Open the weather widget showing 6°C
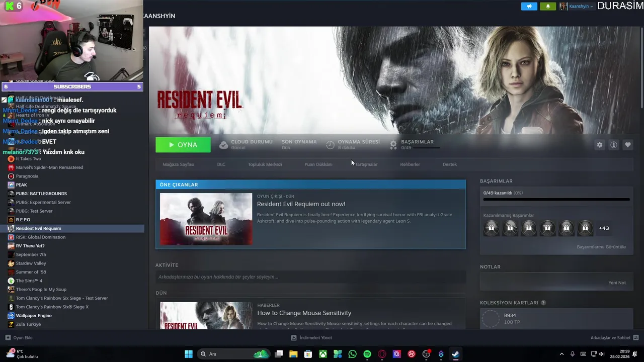Viewport: 644px width, 362px height. pyautogui.click(x=23, y=354)
